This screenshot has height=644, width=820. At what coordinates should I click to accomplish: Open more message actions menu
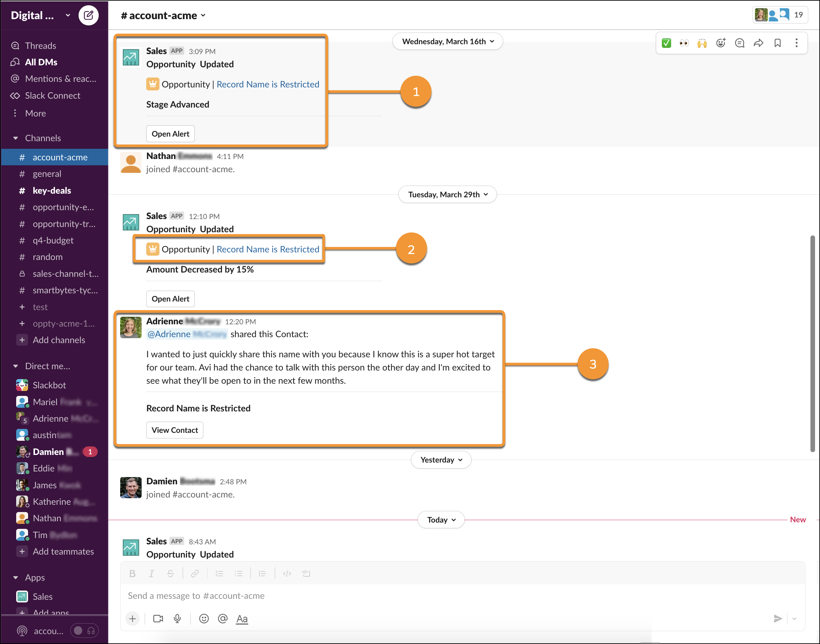point(797,43)
